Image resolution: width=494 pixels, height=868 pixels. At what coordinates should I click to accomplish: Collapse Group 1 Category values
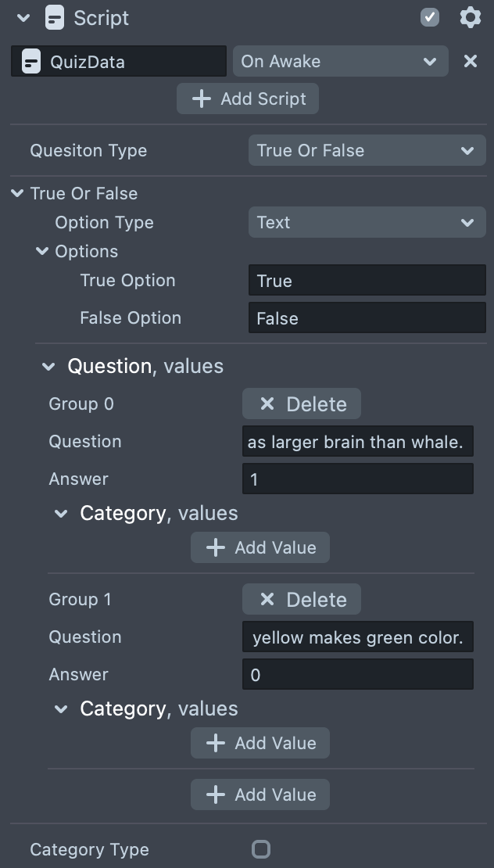pyautogui.click(x=61, y=708)
